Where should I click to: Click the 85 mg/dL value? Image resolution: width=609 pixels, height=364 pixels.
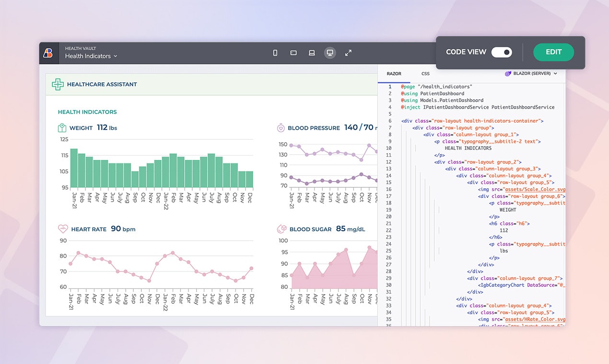(351, 229)
